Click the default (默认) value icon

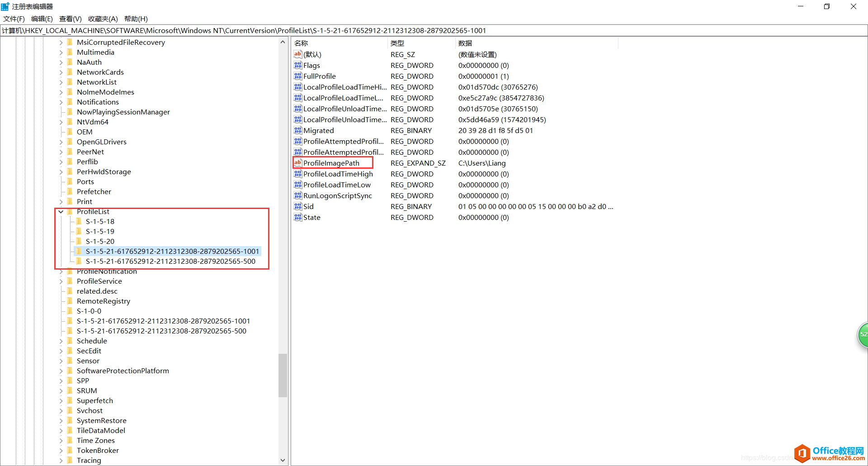point(297,54)
